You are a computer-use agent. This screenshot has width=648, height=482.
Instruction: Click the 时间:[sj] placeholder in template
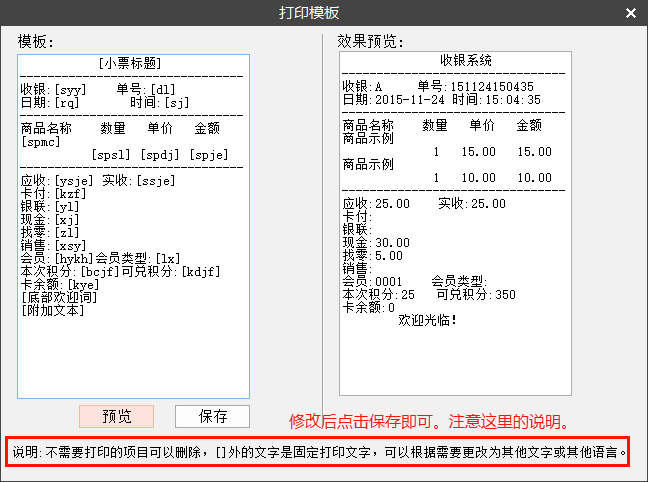coord(159,102)
